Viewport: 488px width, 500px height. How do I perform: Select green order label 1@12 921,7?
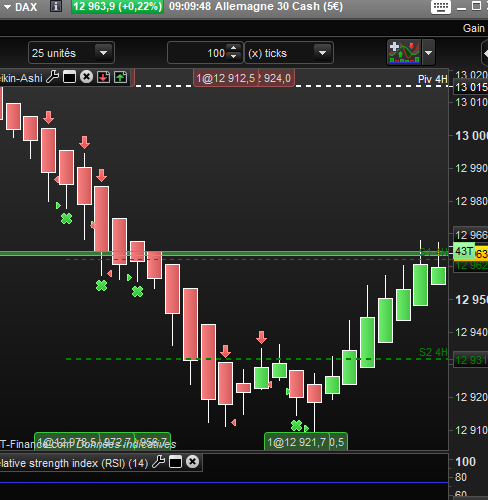point(296,442)
